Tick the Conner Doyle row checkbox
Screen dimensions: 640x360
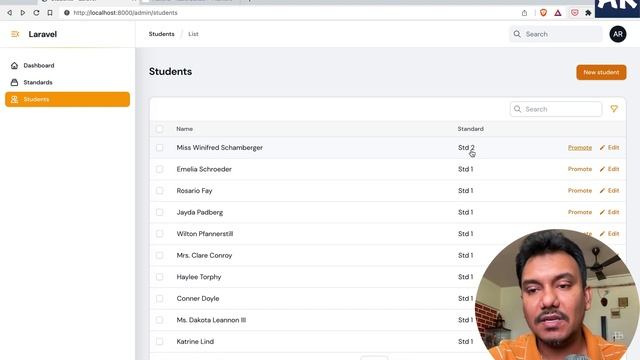pyautogui.click(x=160, y=298)
